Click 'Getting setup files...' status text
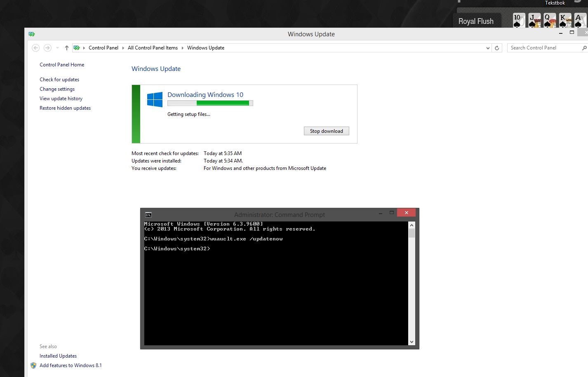This screenshot has height=377, width=588. point(189,114)
